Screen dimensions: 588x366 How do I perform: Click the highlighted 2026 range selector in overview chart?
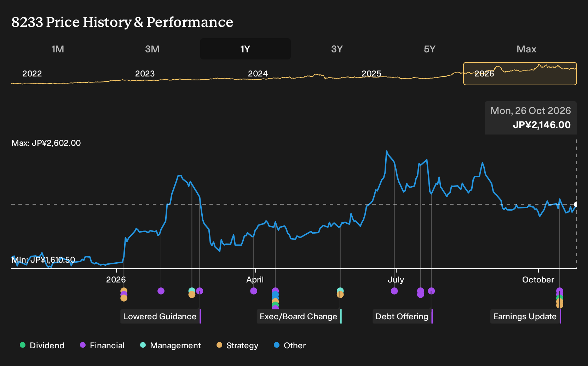point(520,74)
